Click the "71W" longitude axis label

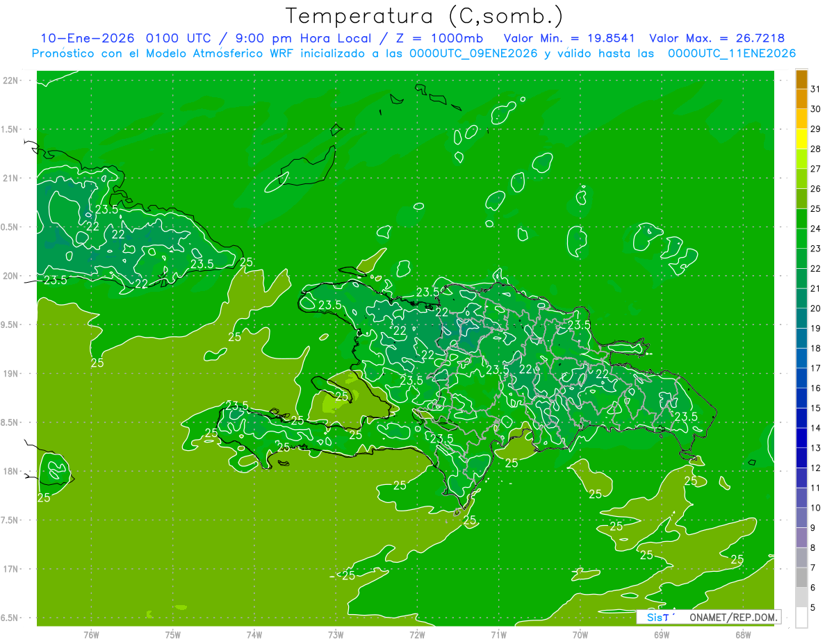498,635
